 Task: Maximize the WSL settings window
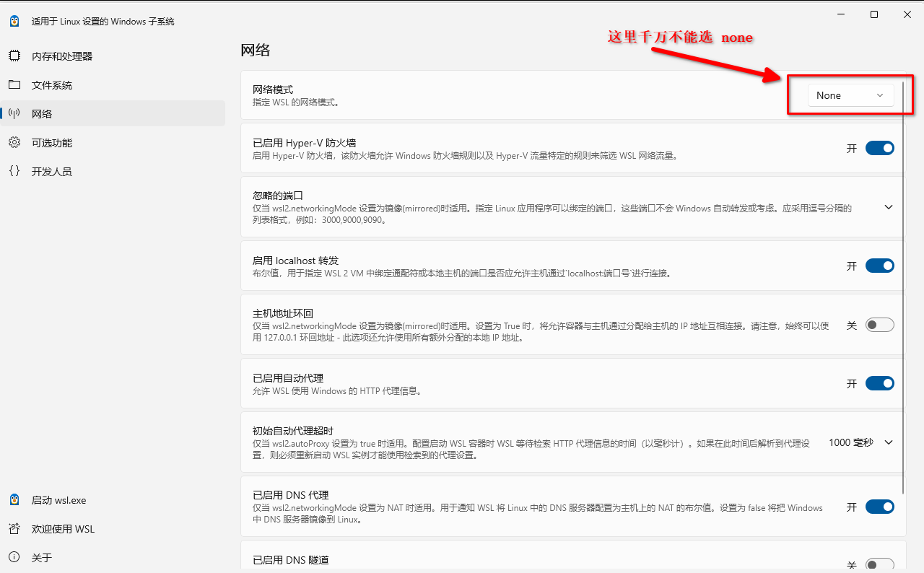click(x=874, y=14)
